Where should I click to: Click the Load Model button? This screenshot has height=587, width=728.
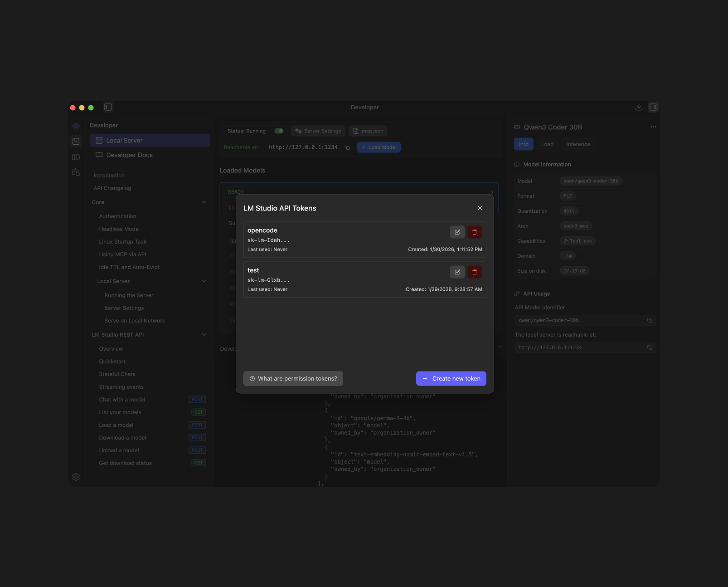(x=379, y=147)
